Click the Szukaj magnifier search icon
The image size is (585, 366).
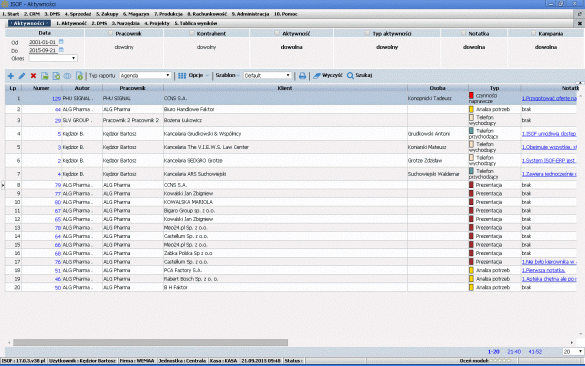coord(350,75)
